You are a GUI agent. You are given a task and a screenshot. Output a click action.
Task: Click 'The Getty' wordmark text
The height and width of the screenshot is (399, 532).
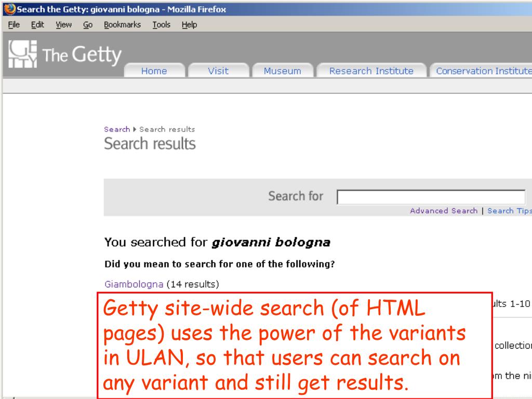[x=82, y=55]
